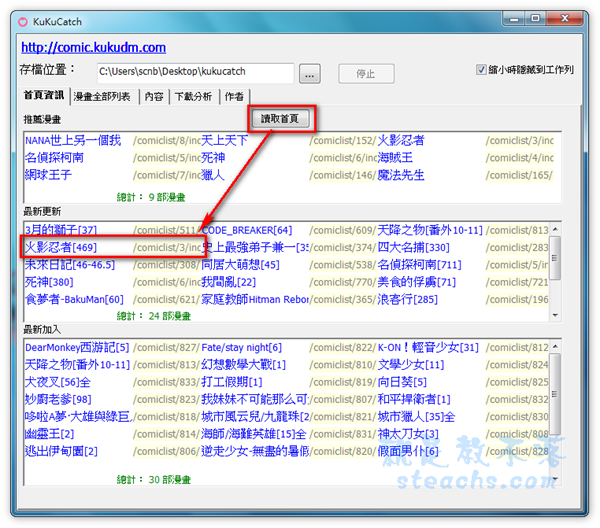Screen dimensions: 600x528
Task: Open 打工假期[1] entry
Action: 232,382
